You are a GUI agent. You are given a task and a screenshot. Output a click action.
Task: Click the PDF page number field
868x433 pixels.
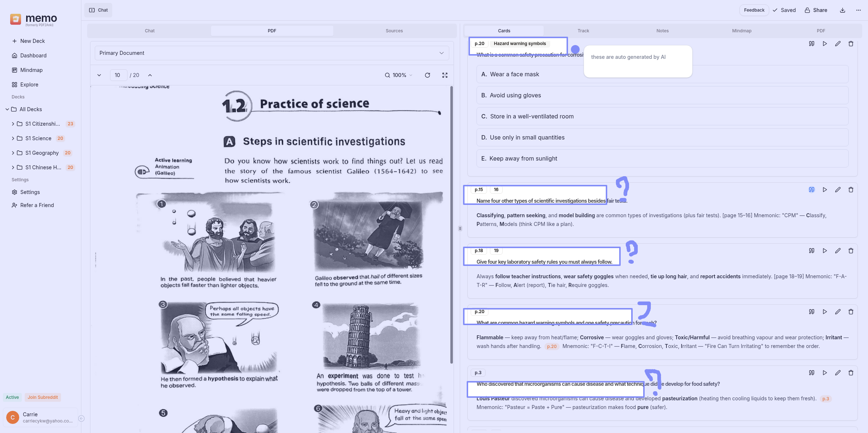tap(118, 75)
